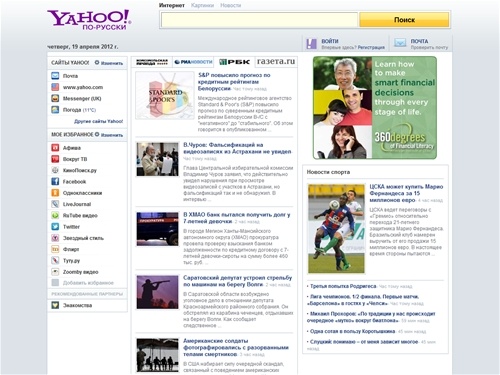Viewport: 500px width, 375px height.
Task: Click the 360degrees Financial Literacy ad banner
Action: click(375, 107)
